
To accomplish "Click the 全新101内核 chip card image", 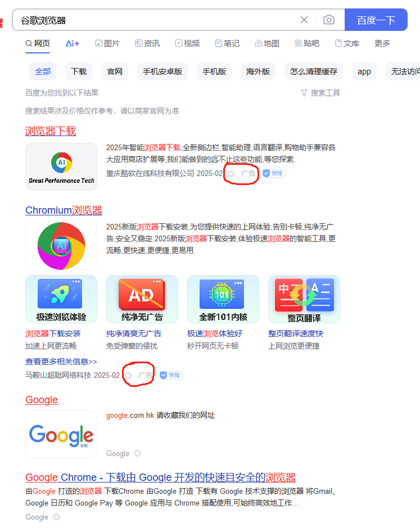I will [x=223, y=299].
